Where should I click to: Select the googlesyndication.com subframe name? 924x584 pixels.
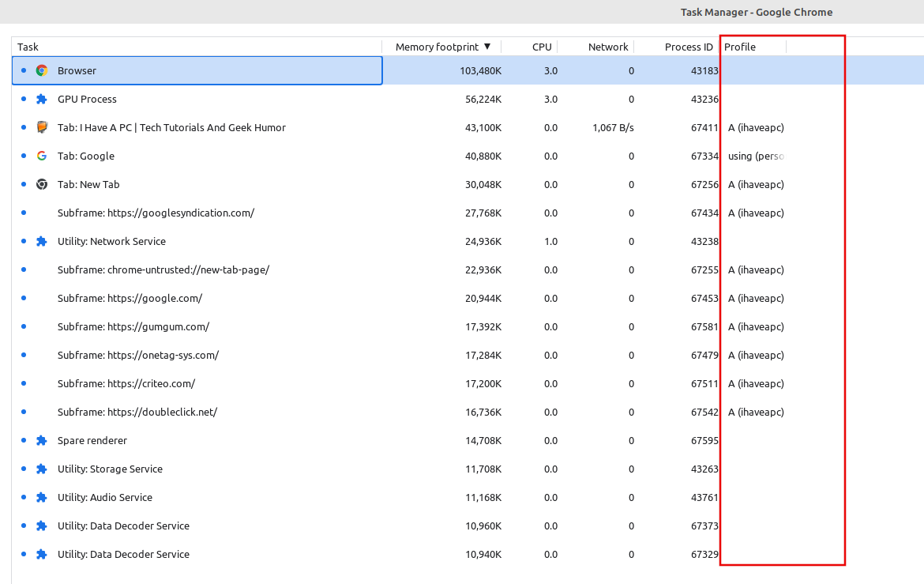(156, 213)
